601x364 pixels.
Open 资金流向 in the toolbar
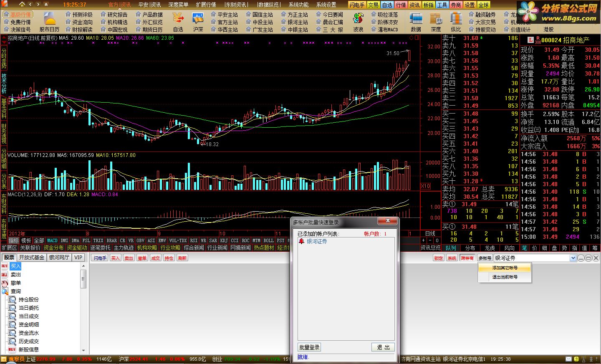[x=79, y=22]
